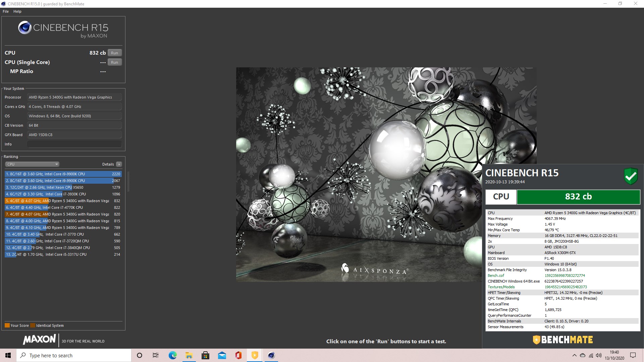Open the Mail app from taskbar
644x362 pixels.
point(222,355)
